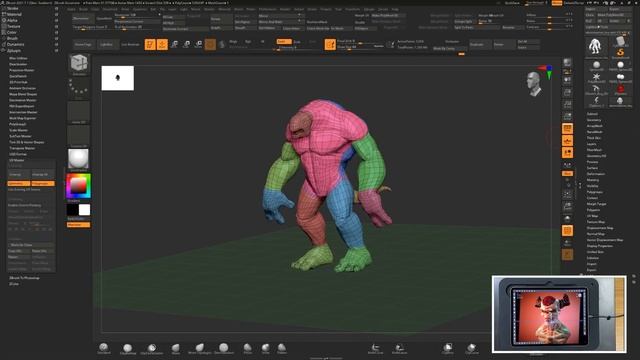
Task: Toggle Polygroups in UV Master
Action: (43, 183)
